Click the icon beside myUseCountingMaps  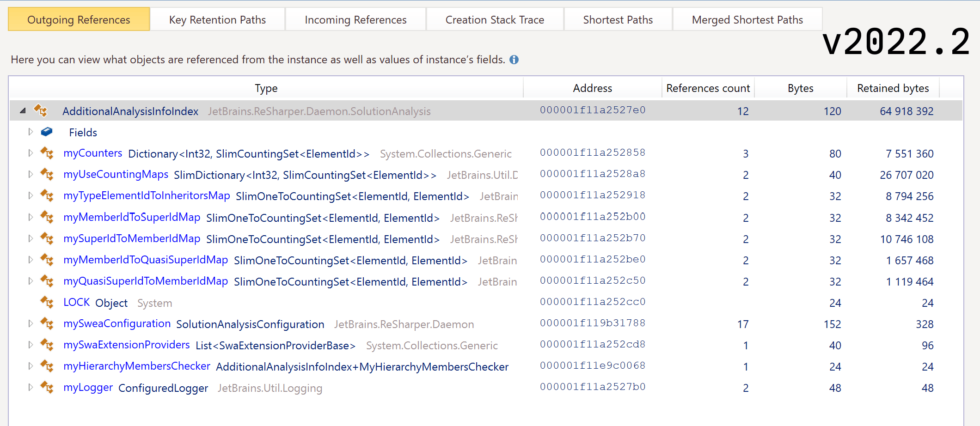tap(47, 174)
